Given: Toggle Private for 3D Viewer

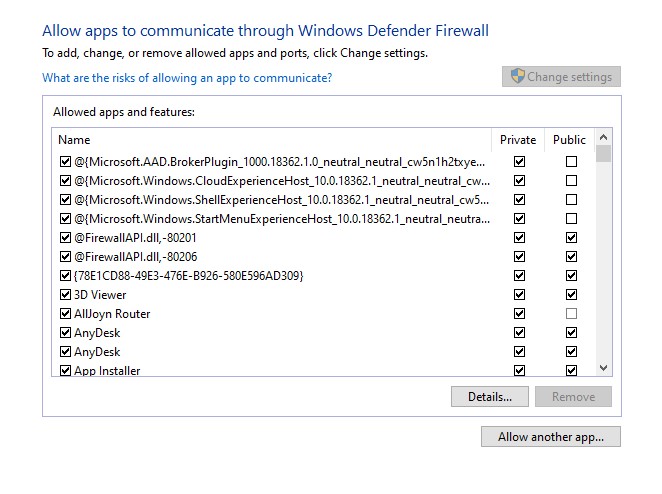Looking at the screenshot, I should pos(519,295).
